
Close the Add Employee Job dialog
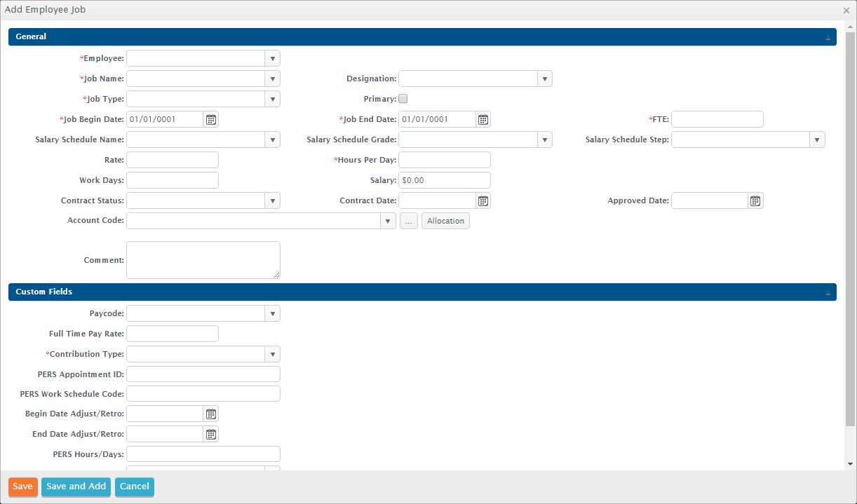pyautogui.click(x=846, y=11)
